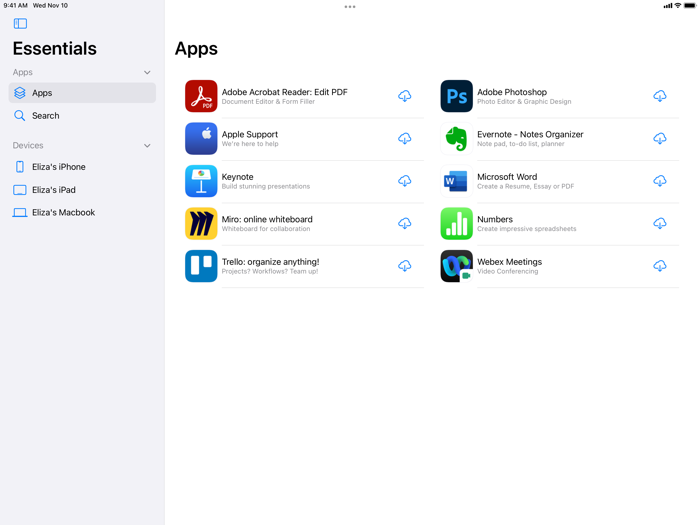Download Adobe Photoshop via cloud icon
The image size is (700, 525).
click(660, 96)
